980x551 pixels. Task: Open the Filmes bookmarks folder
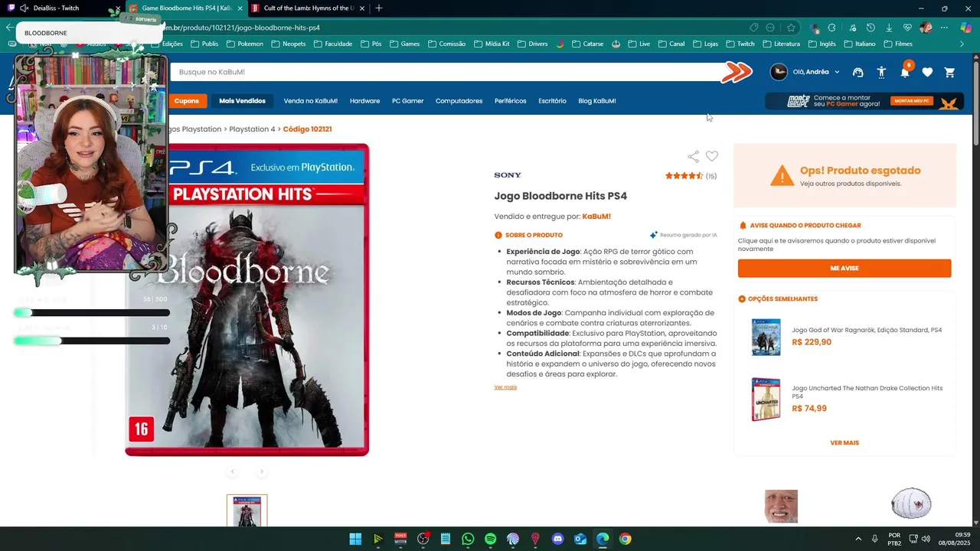coord(898,44)
